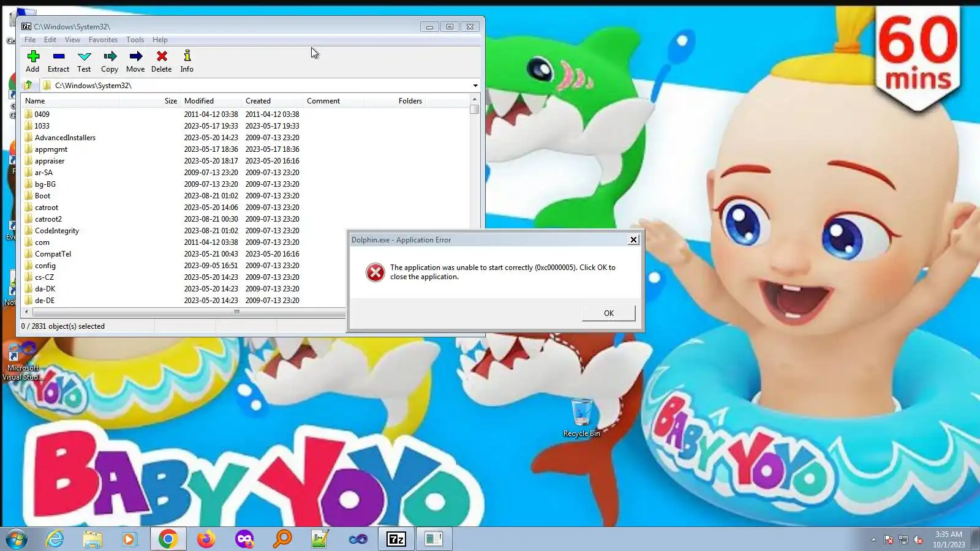980x551 pixels.
Task: Sort by the Comment column header
Action: 334,101
